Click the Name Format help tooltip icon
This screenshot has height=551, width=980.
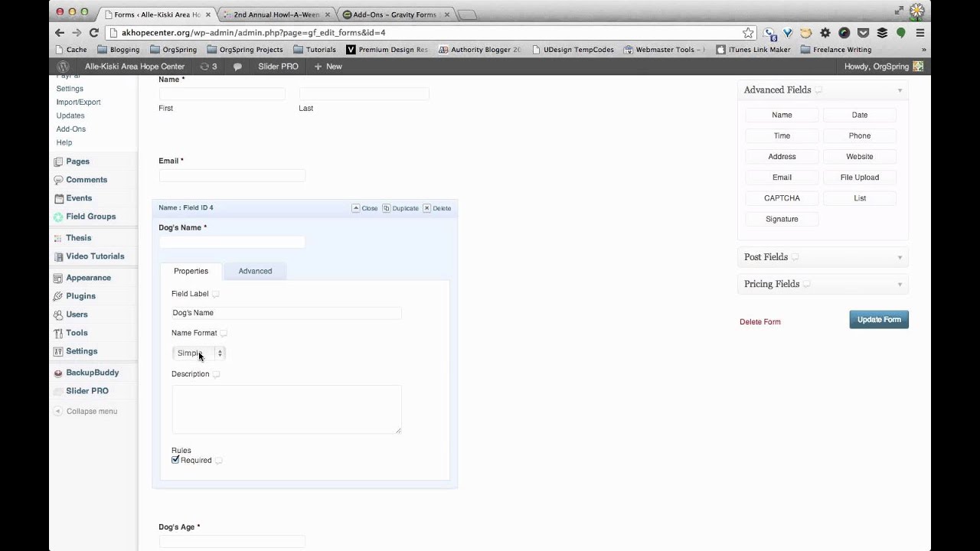[x=224, y=333]
